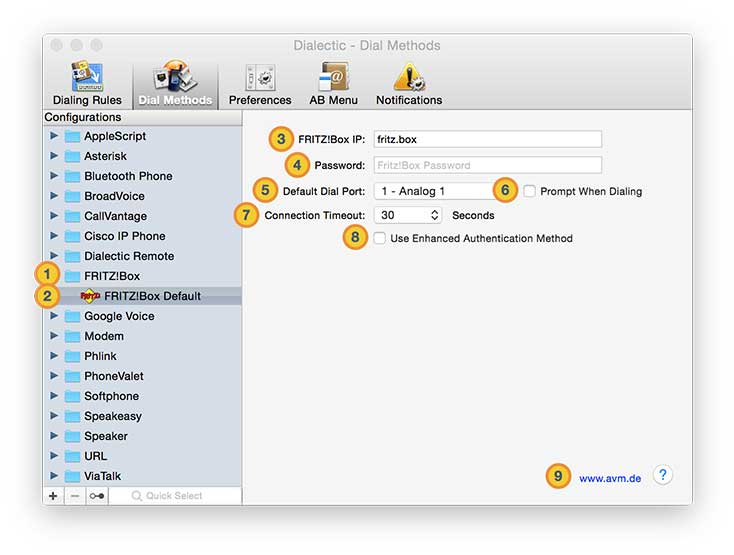The image size is (734, 555).
Task: Open the Default Dial Port dropdown
Action: [434, 191]
